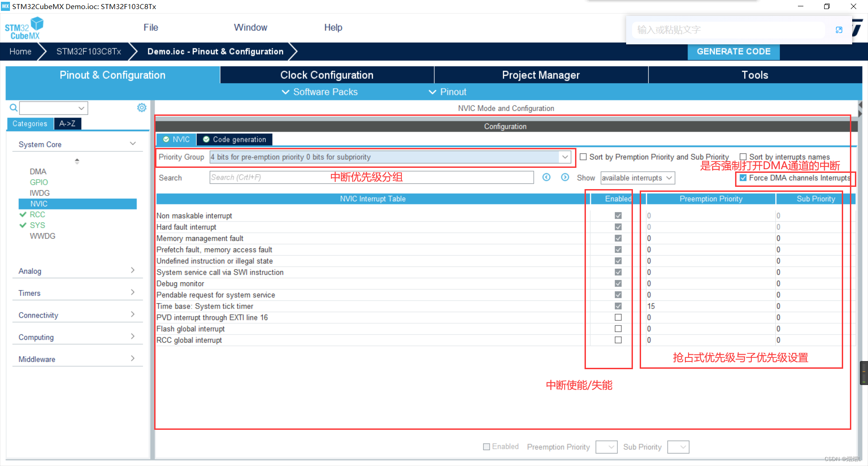Toggle Sort by Premption Priority and Sub Priority

[x=583, y=157]
